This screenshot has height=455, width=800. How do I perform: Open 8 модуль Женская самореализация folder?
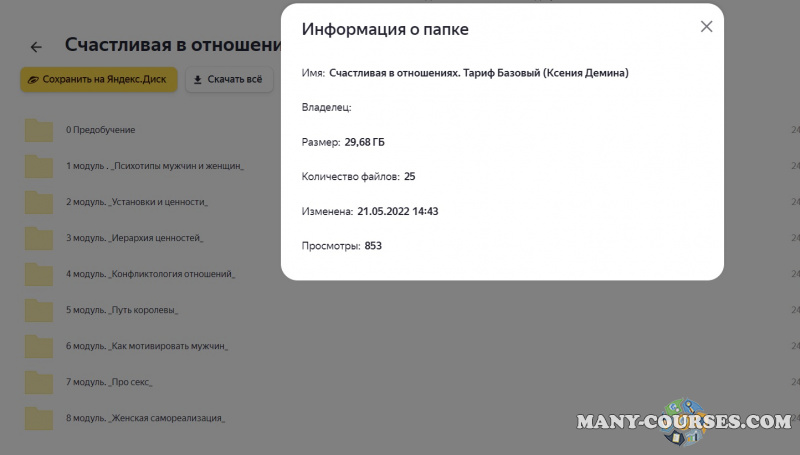(145, 419)
